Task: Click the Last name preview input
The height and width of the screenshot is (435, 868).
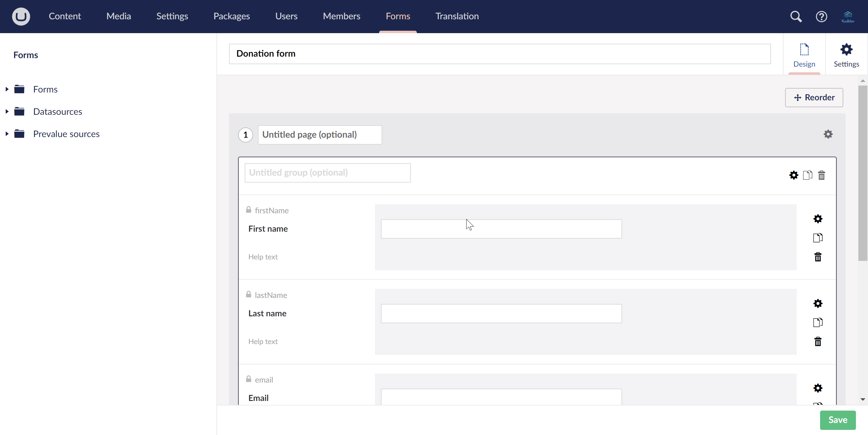Action: [501, 314]
